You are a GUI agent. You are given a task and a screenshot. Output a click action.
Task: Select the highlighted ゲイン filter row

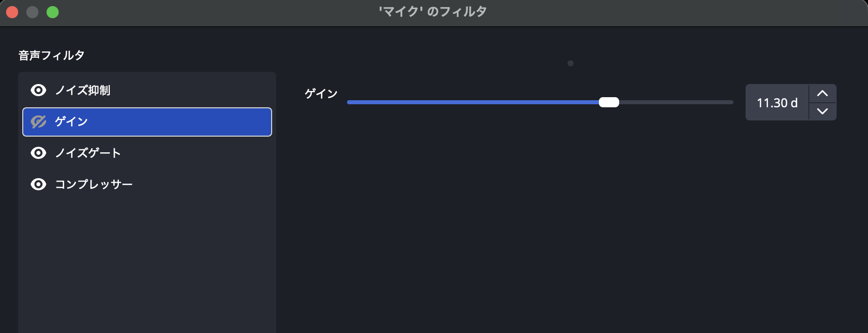pyautogui.click(x=147, y=121)
